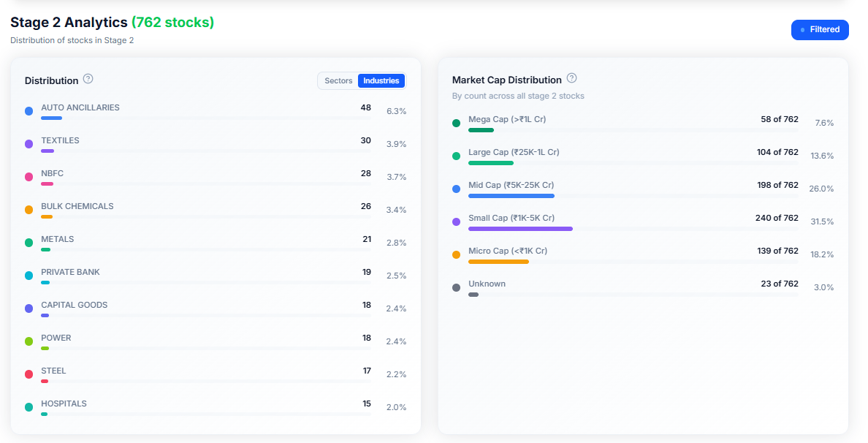Click the green (762 stocks) count
The width and height of the screenshot is (868, 443).
tap(172, 22)
